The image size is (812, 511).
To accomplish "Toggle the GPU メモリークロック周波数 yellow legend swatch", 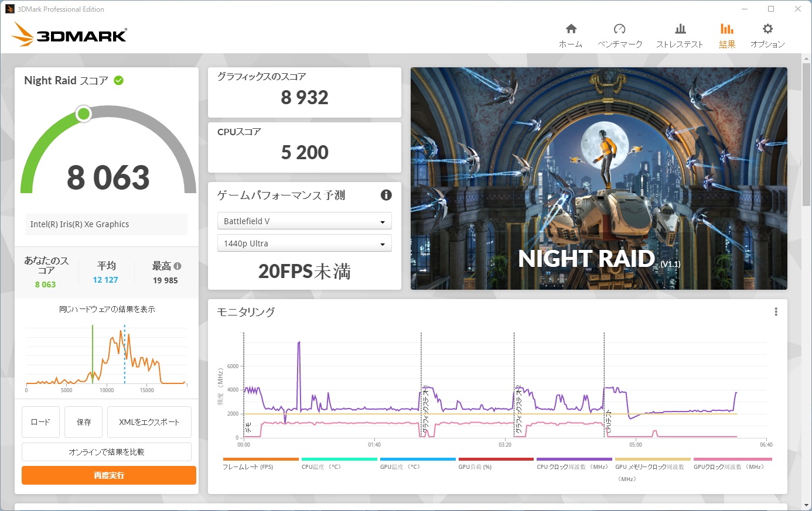I will (653, 459).
